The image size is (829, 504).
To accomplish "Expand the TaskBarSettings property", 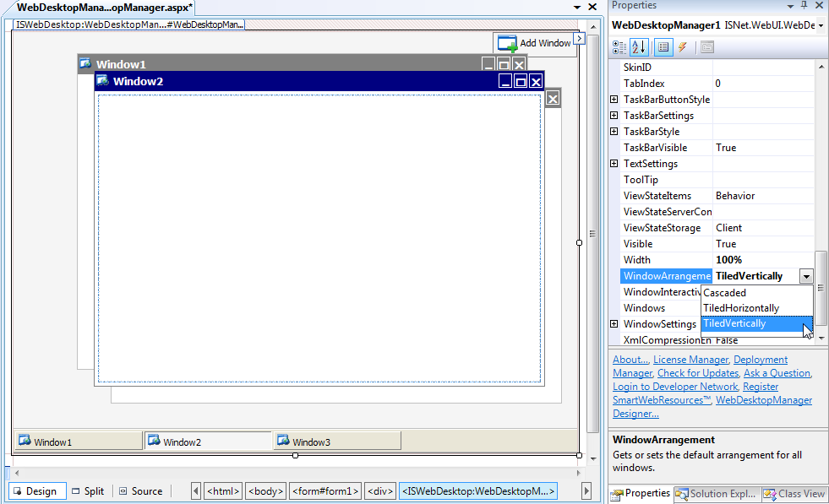I will tap(614, 116).
